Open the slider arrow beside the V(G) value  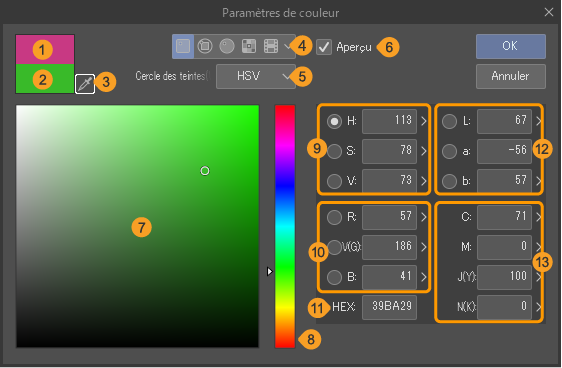[424, 247]
